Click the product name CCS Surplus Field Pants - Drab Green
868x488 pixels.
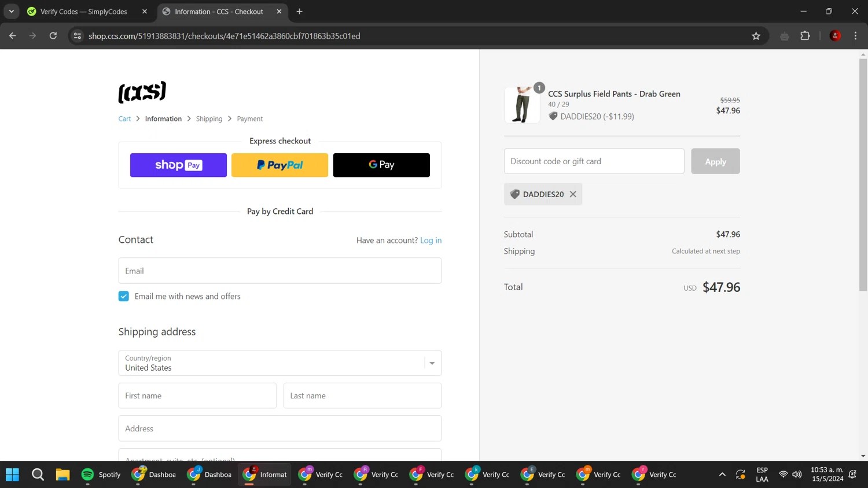point(614,94)
